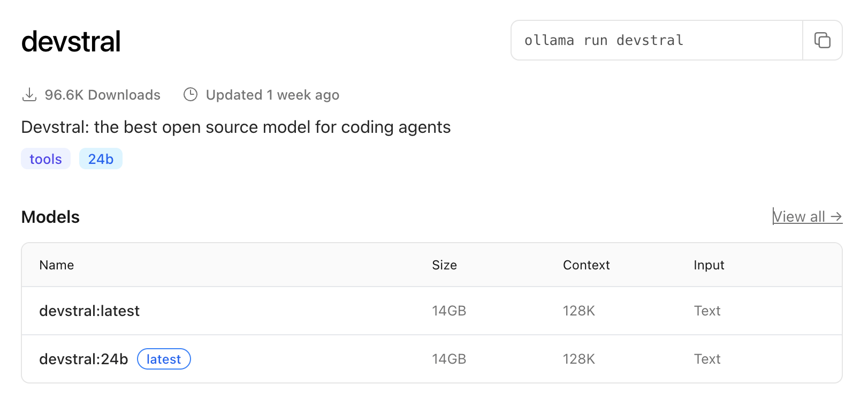This screenshot has width=868, height=406.
Task: Click the Name column header
Action: [57, 265]
